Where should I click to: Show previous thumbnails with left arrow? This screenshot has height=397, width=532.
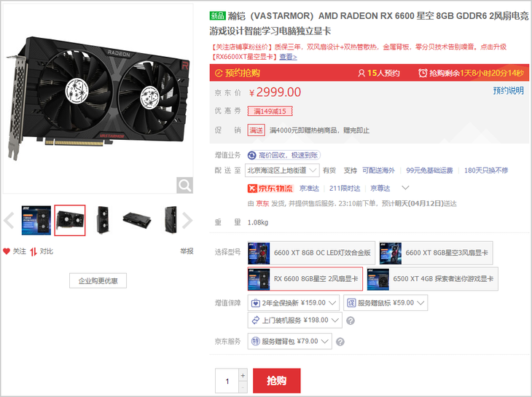coord(9,221)
